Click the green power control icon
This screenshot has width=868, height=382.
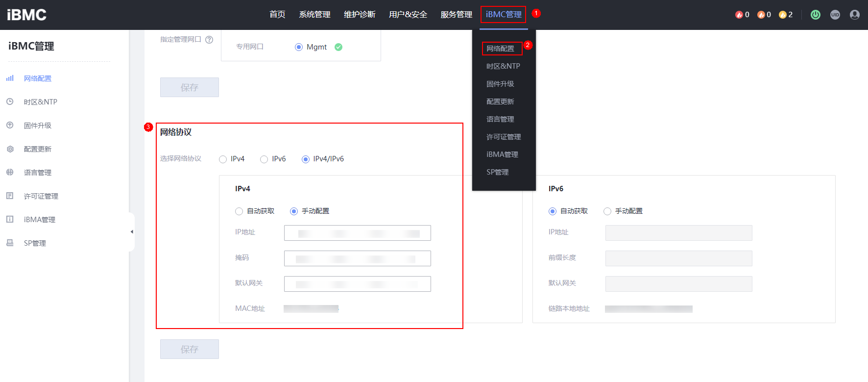point(816,15)
